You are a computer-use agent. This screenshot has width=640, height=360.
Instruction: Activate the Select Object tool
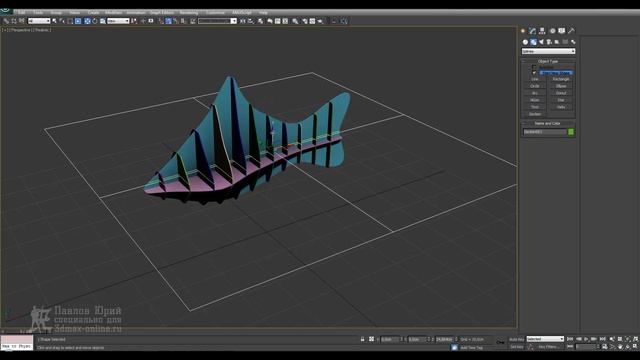click(x=54, y=21)
